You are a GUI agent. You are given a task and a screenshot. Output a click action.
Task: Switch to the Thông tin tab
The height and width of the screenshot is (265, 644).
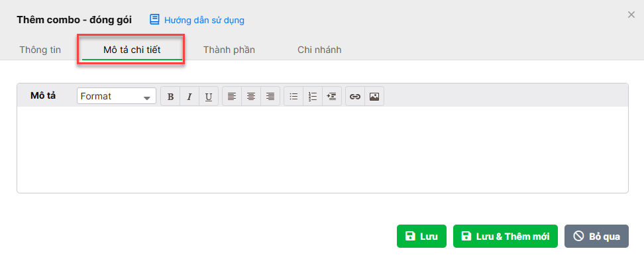[x=40, y=50]
